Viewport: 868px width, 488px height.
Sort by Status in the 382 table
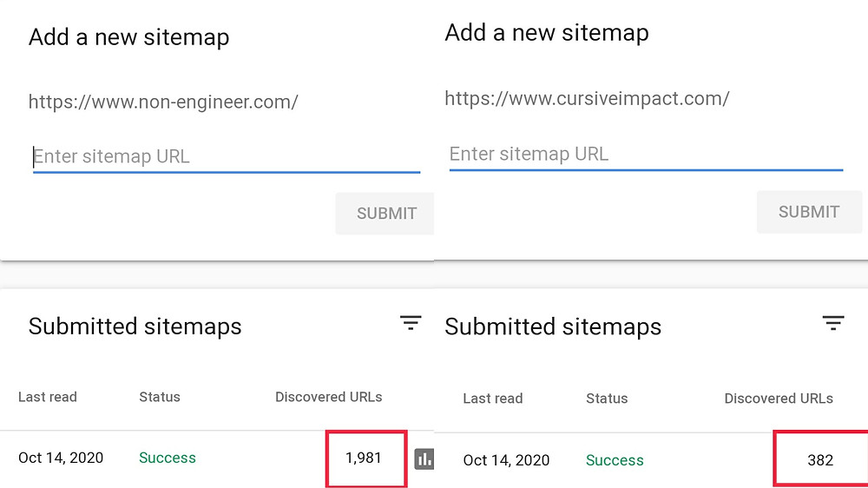(607, 399)
